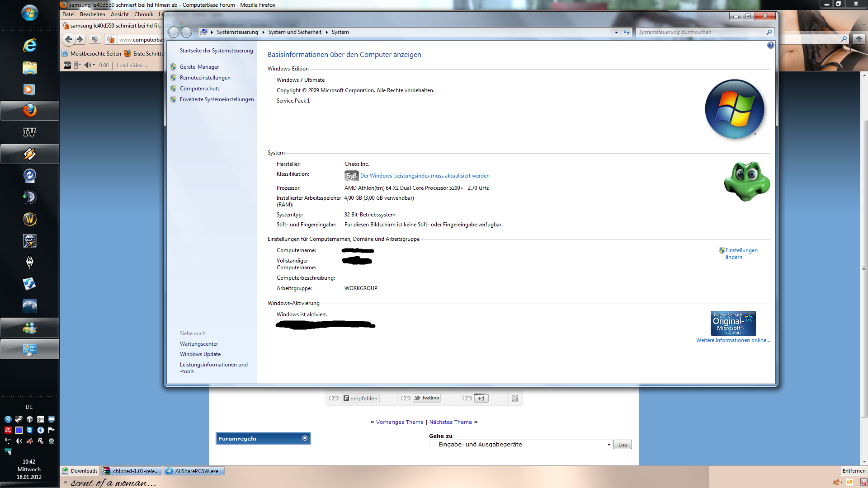Image resolution: width=868 pixels, height=488 pixels.
Task: Open the World of Warcraft icon
Action: coord(29,219)
